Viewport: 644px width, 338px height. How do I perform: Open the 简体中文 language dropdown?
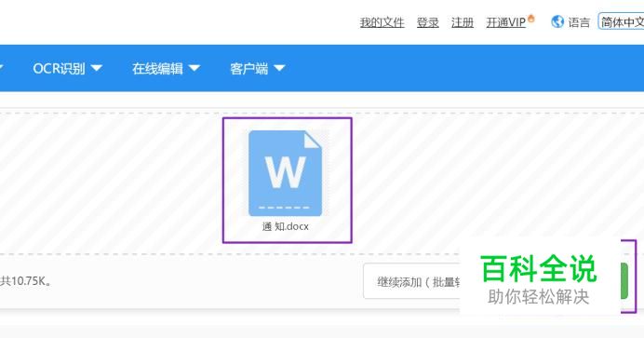tap(621, 21)
